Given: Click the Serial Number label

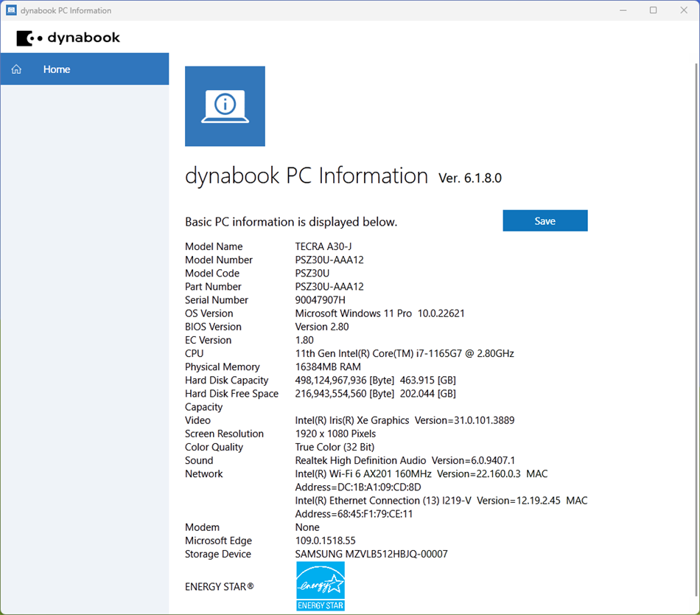Looking at the screenshot, I should click(217, 300).
